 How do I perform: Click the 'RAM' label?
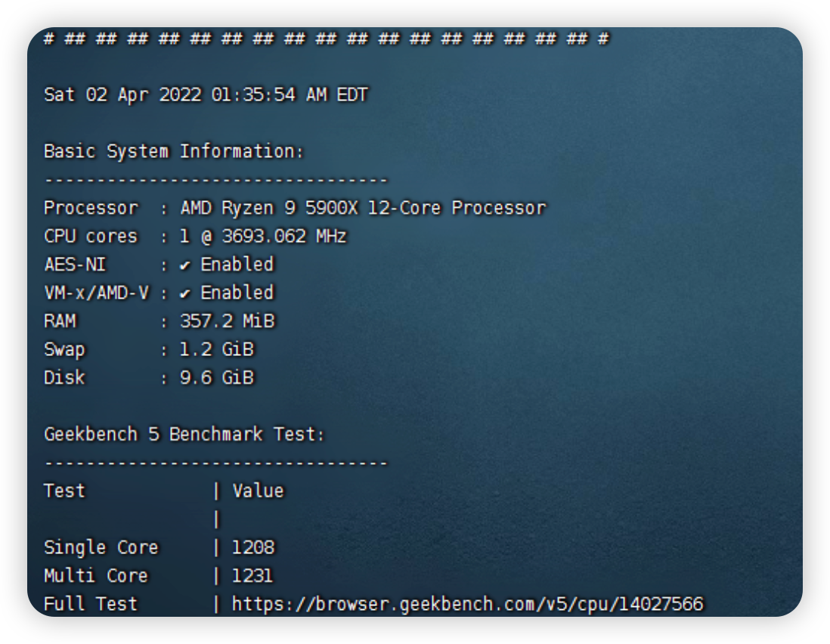[x=60, y=321]
